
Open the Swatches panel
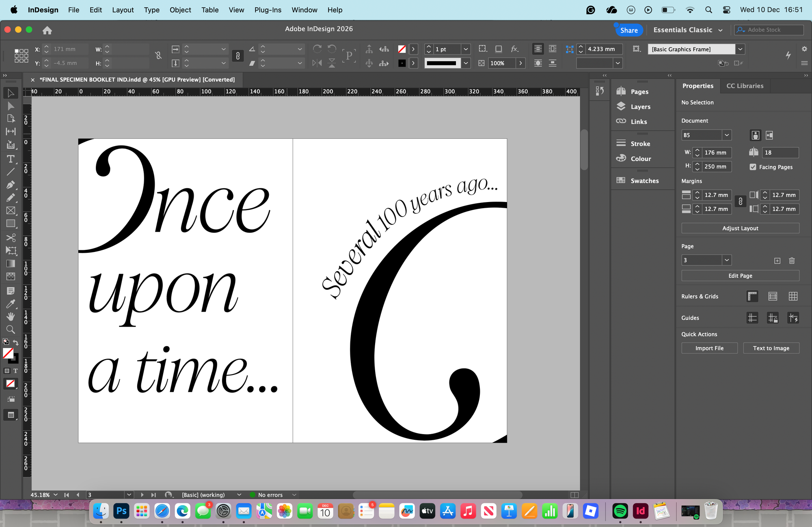coord(644,181)
